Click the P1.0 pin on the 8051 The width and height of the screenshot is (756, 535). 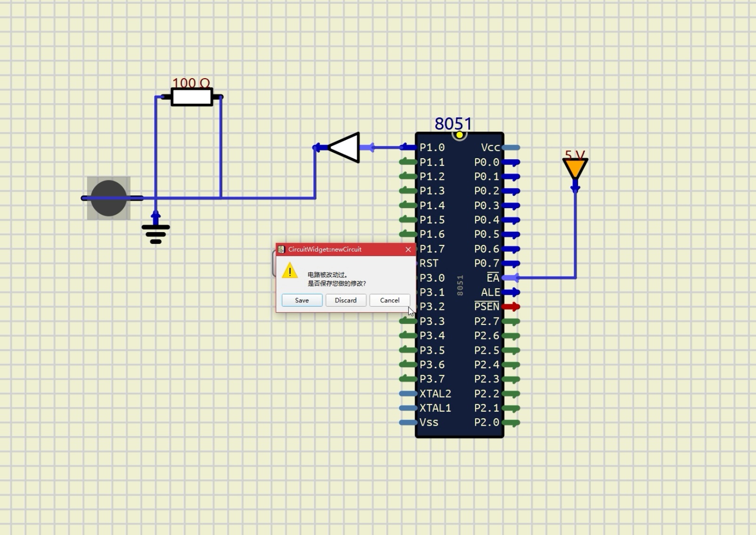pos(408,148)
